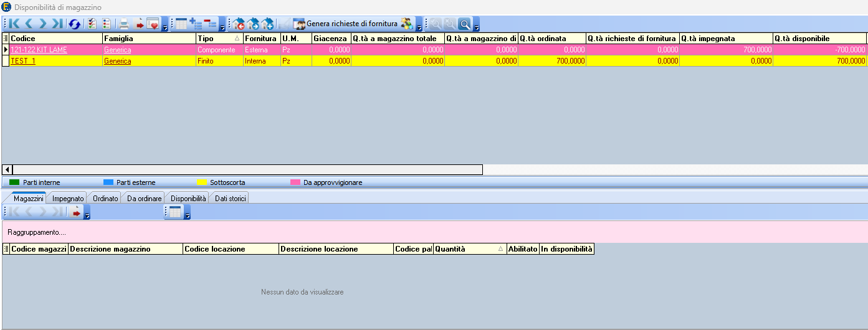Expand all grid groups with plus icon
This screenshot has width=868, height=330.
[x=196, y=24]
